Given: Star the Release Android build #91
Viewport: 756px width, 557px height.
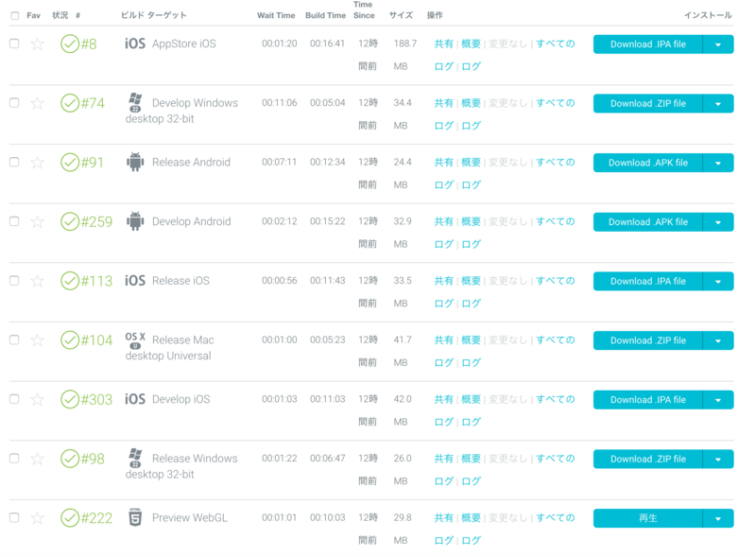Looking at the screenshot, I should coord(37,163).
